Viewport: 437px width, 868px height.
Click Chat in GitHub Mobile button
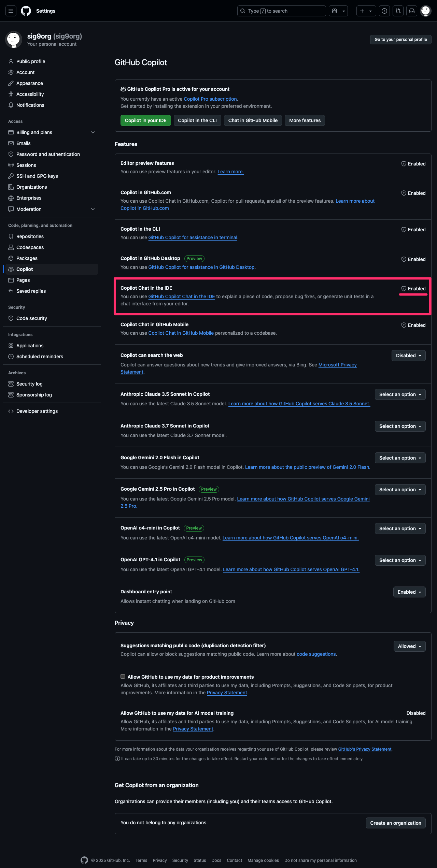253,120
